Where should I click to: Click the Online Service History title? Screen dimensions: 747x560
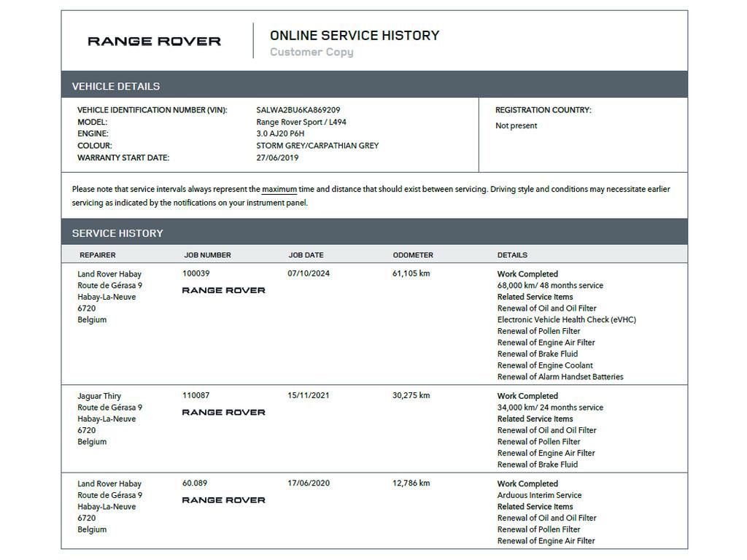click(355, 35)
